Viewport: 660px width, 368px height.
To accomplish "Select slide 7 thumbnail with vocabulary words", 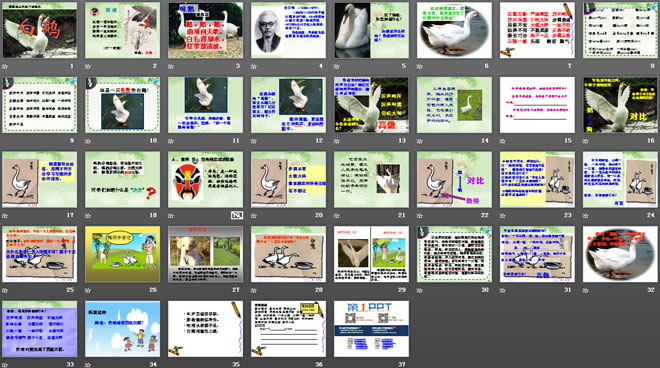I will pyautogui.click(x=537, y=30).
